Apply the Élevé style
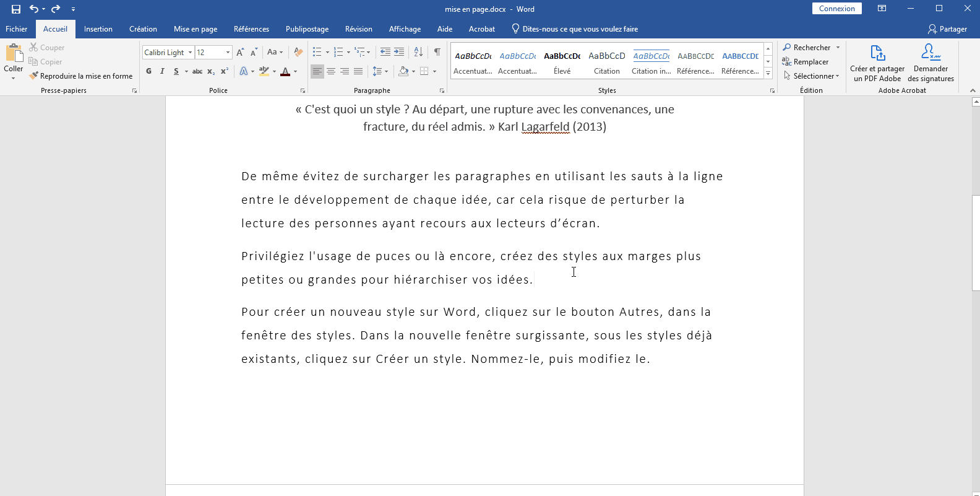 coord(562,62)
